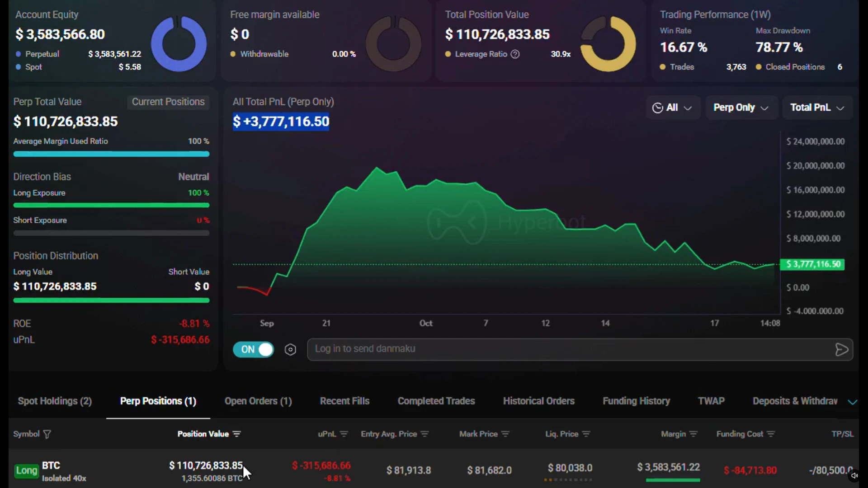868x488 pixels.
Task: Click the Total Position Value yellow donut chart
Action: tap(608, 44)
